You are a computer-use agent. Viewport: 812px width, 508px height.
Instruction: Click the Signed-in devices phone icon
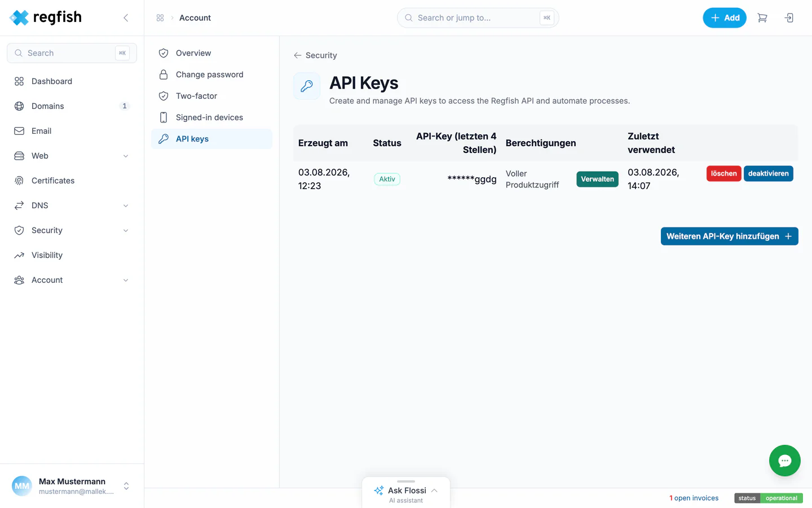164,117
